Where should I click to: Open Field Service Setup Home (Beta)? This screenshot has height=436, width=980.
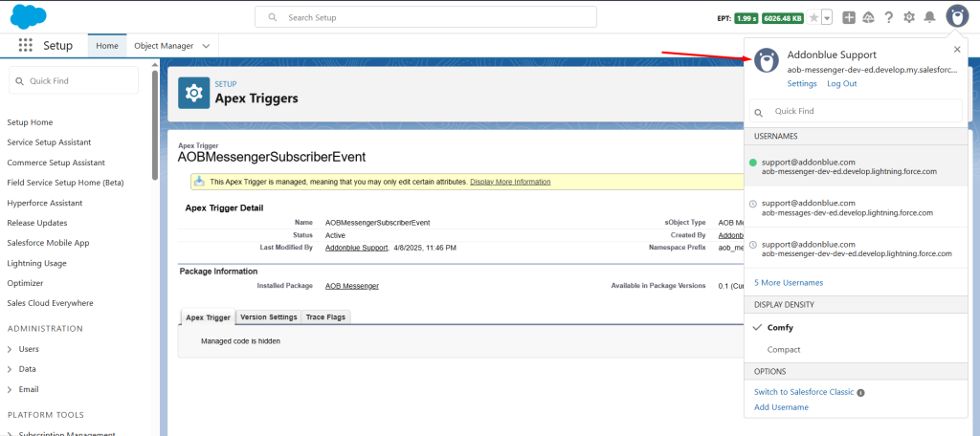[65, 183]
